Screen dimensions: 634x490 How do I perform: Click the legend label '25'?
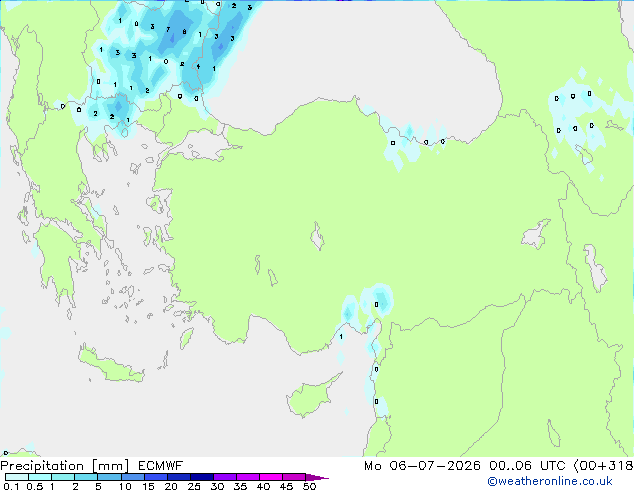pos(194,486)
